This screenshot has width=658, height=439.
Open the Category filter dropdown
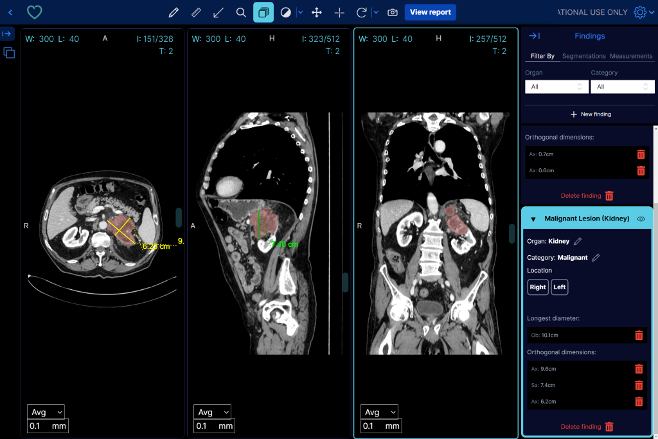pos(617,87)
